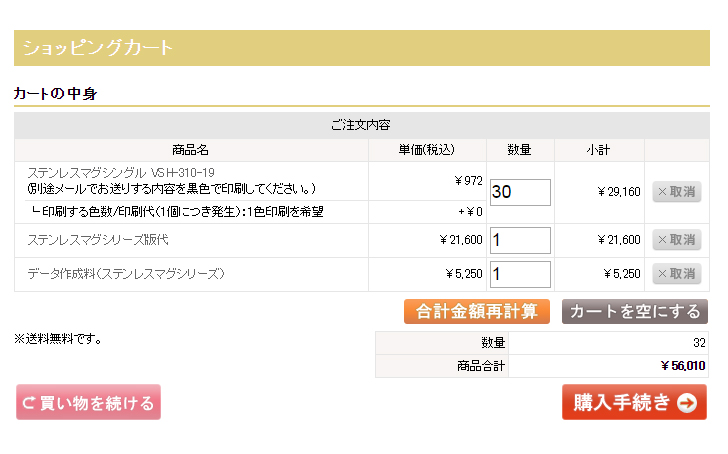Select the ステンレスマグシリーズ版代 product name

[x=98, y=240]
